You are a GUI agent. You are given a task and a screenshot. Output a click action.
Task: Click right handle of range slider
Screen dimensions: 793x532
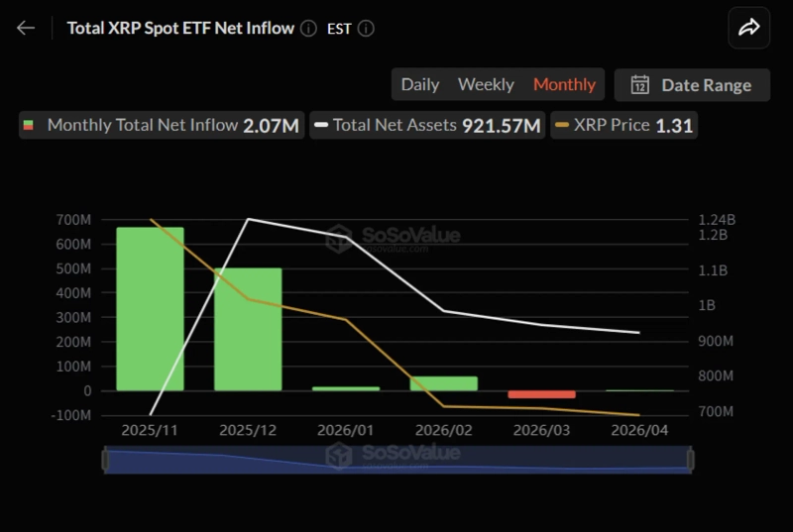pyautogui.click(x=690, y=460)
